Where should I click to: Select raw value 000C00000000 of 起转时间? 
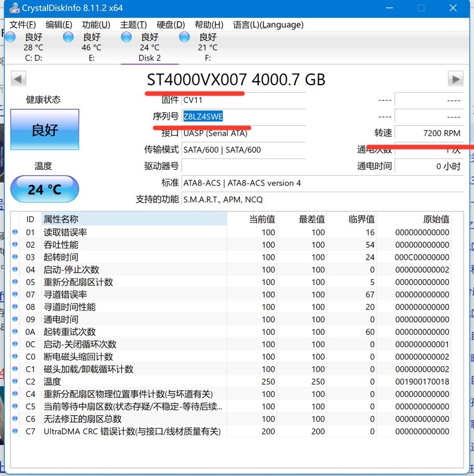[x=422, y=257]
